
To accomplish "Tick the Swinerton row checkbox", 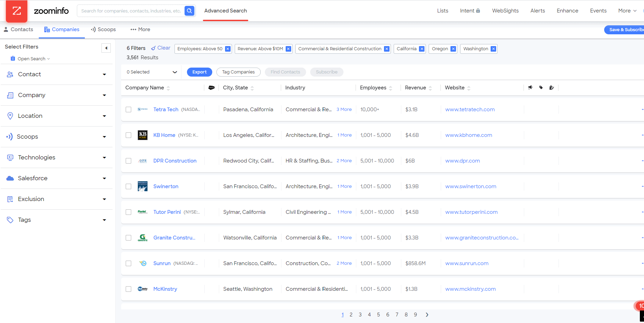I will [x=128, y=186].
